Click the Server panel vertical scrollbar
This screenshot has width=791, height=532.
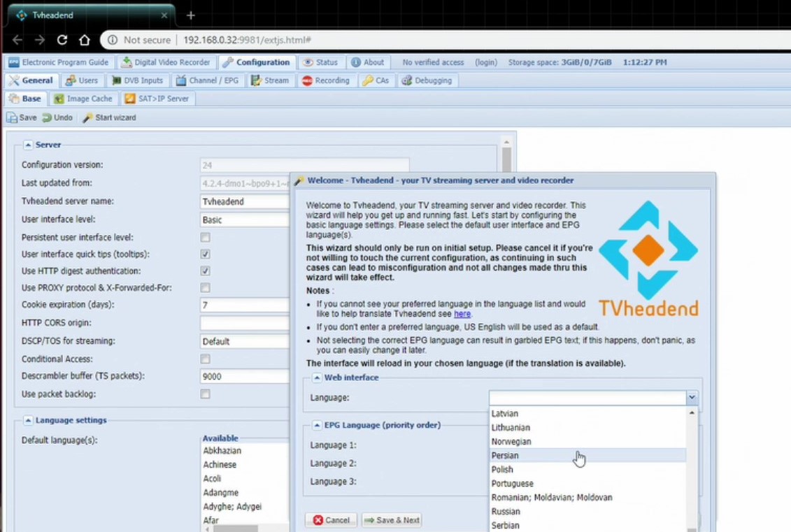point(506,159)
